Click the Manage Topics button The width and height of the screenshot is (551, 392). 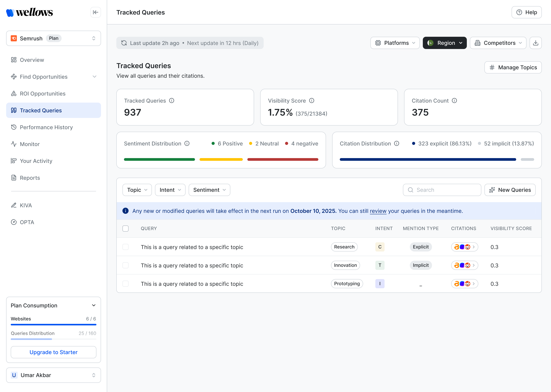pyautogui.click(x=513, y=68)
